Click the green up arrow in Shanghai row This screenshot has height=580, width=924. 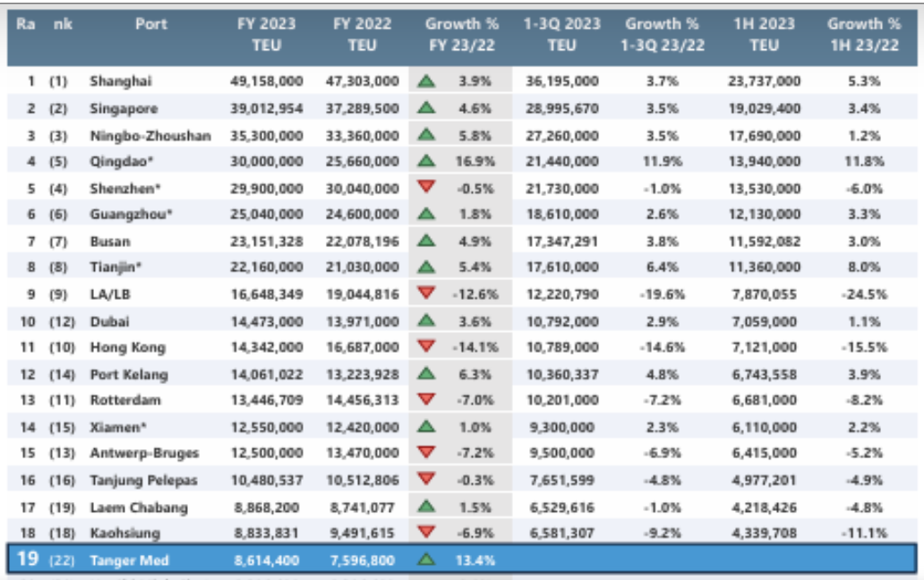click(426, 81)
